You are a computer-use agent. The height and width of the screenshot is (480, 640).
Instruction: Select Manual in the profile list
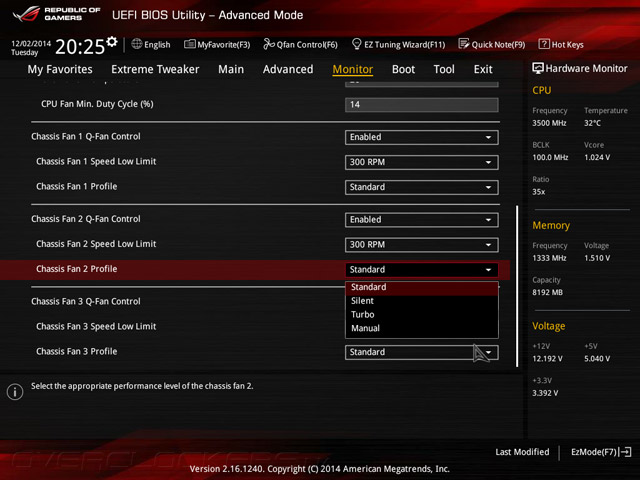(x=422, y=329)
